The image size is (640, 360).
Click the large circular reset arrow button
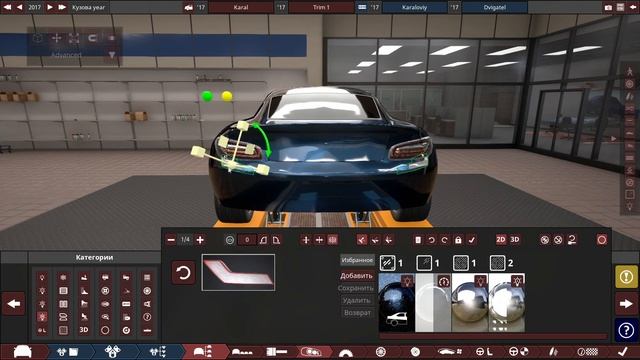(183, 272)
